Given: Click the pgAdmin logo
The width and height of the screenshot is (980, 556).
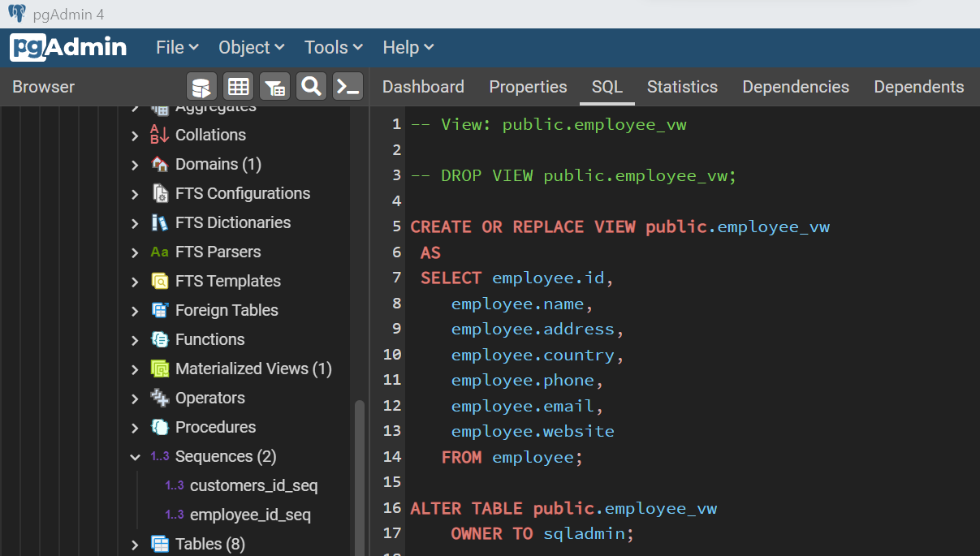Looking at the screenshot, I should point(68,47).
